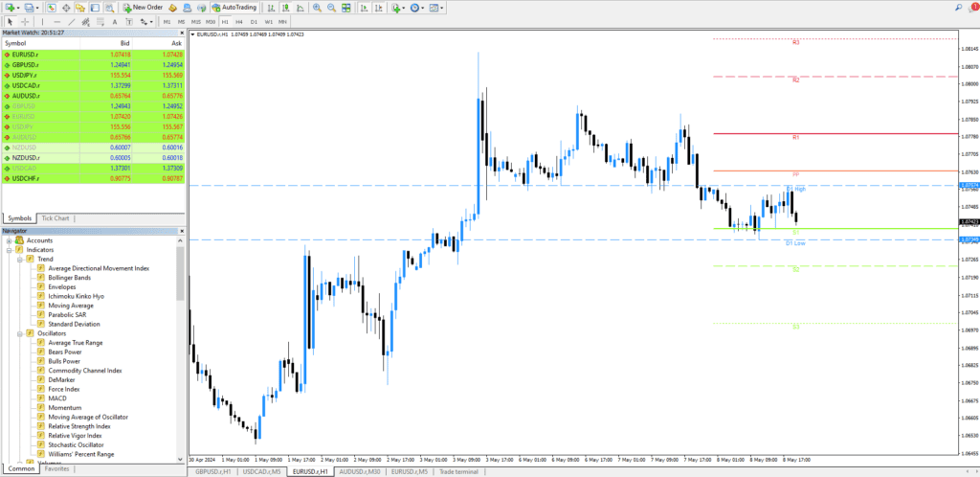Draw a horizontal line on chart
Screen dimensions: 980x477
[x=58, y=21]
